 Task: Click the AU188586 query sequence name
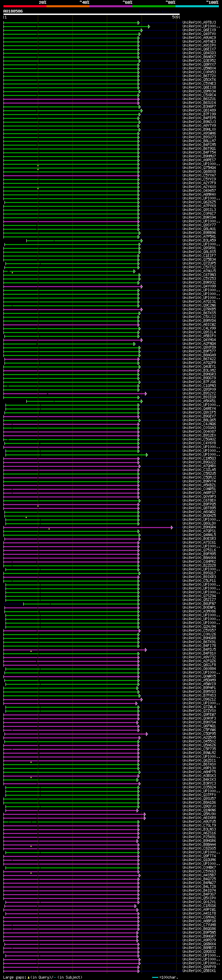13,11
